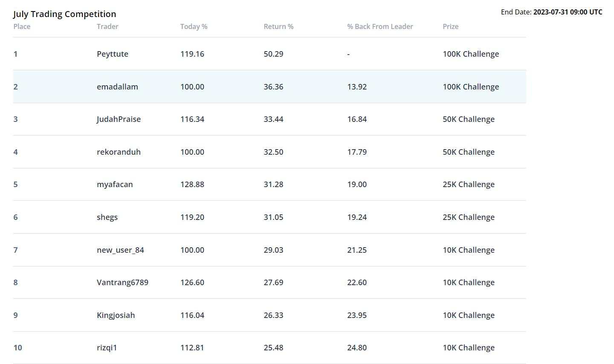Click Vantrang6789's back-from-leader 22.60
The image size is (614, 364).
tap(357, 282)
